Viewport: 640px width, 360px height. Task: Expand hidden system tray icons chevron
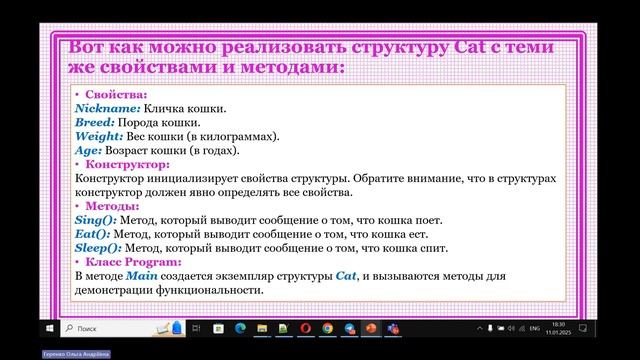pyautogui.click(x=480, y=329)
